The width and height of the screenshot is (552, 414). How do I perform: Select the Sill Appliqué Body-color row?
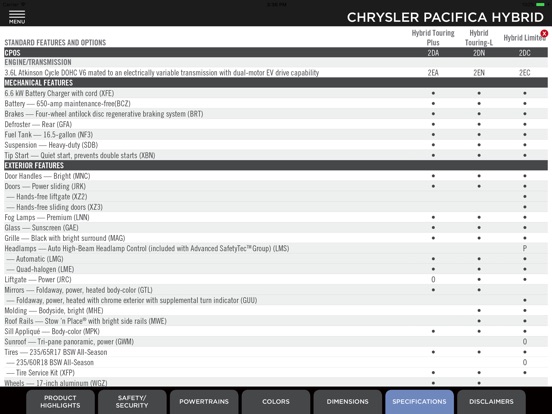[x=276, y=331]
